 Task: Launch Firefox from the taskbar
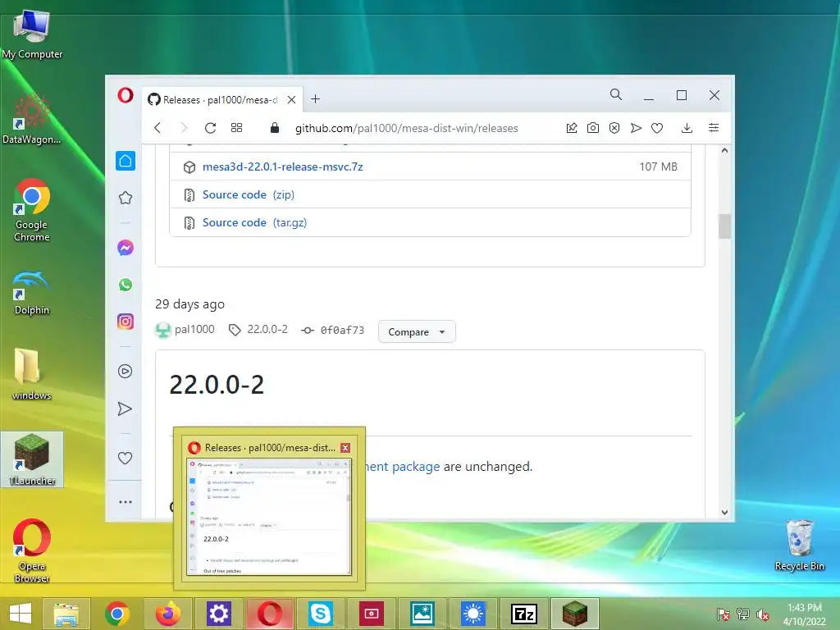(x=167, y=614)
